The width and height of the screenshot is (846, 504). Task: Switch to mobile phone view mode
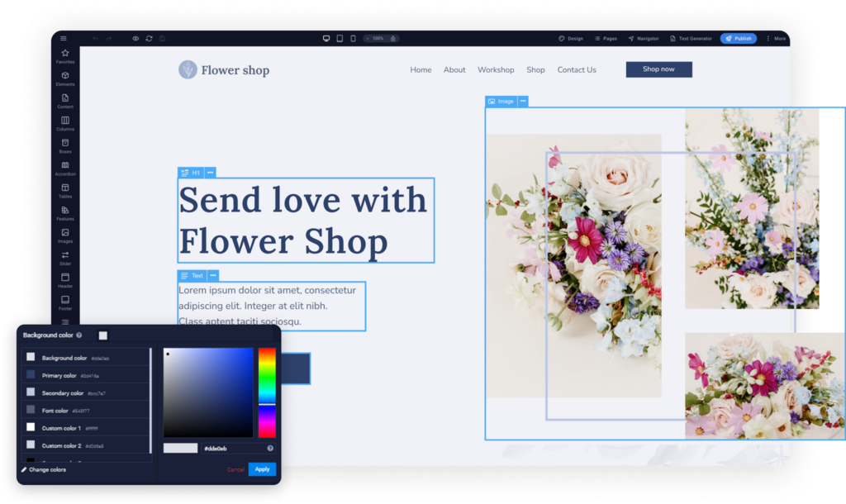(x=353, y=38)
